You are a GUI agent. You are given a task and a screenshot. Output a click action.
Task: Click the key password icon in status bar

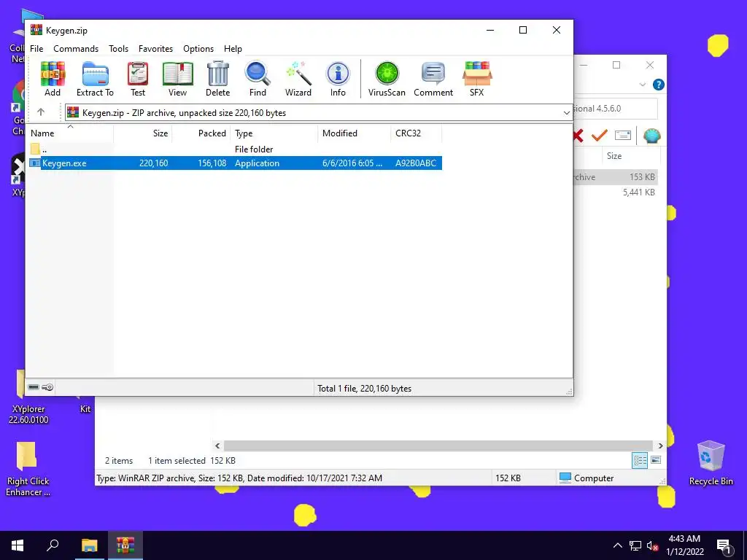point(47,387)
